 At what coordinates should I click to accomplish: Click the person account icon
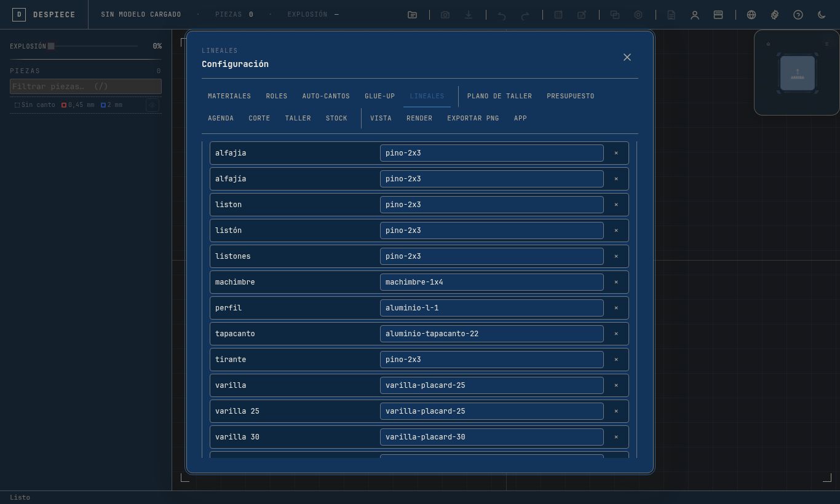(695, 15)
